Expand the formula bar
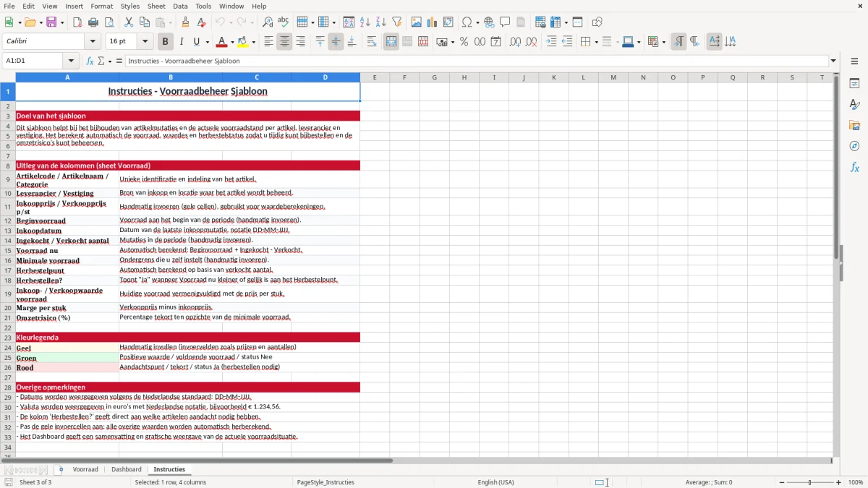 coord(833,61)
